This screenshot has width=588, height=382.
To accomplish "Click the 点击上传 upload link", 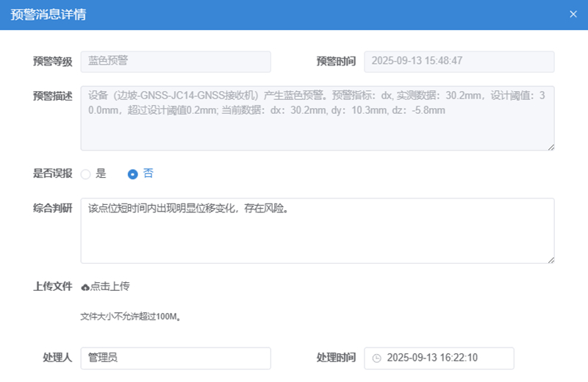I will (x=110, y=286).
